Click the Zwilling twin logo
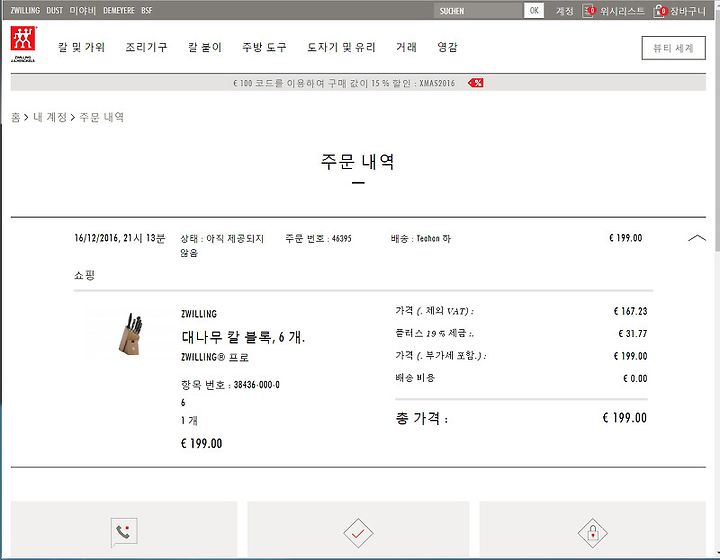 coord(23,44)
